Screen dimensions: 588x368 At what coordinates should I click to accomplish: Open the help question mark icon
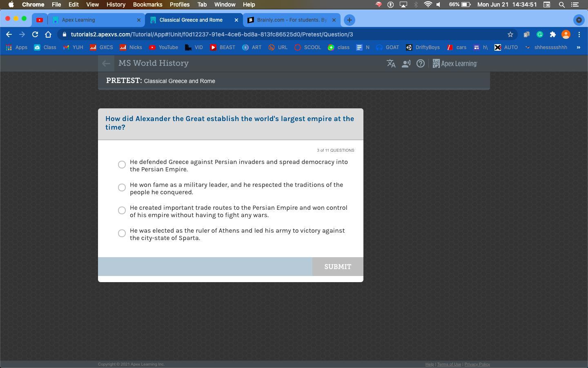421,63
